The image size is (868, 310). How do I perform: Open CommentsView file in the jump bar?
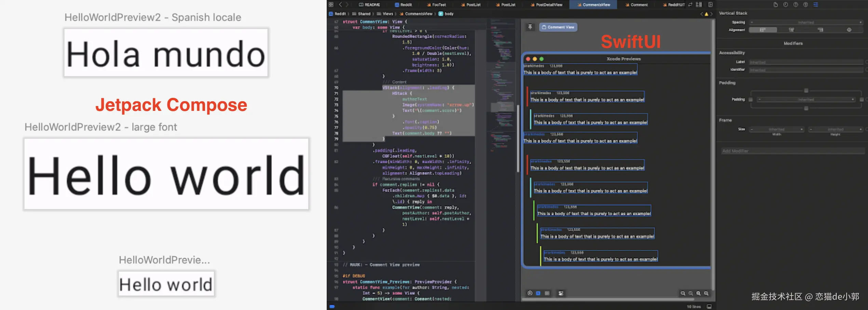pyautogui.click(x=416, y=14)
